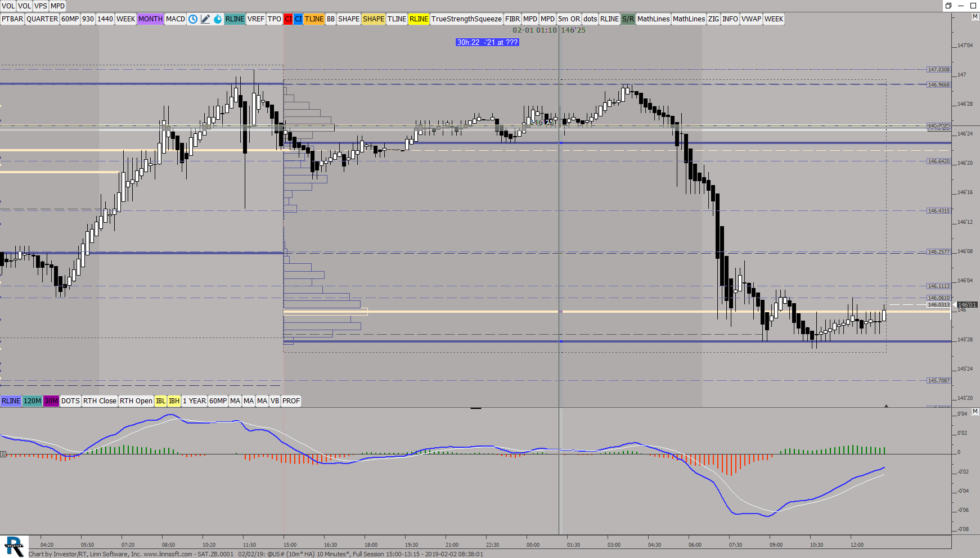Click the 02-01 01:10 cursor readout
The image size is (980, 558).
[534, 30]
